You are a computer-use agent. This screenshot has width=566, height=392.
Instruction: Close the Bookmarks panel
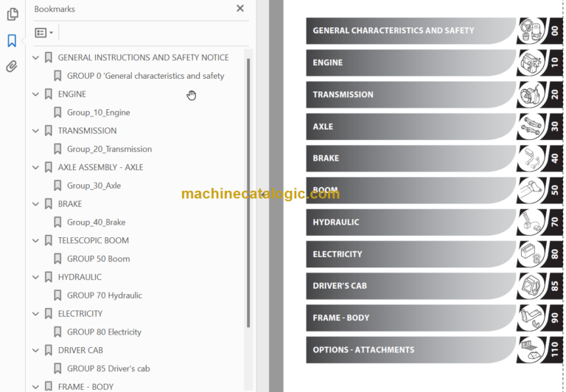[240, 8]
